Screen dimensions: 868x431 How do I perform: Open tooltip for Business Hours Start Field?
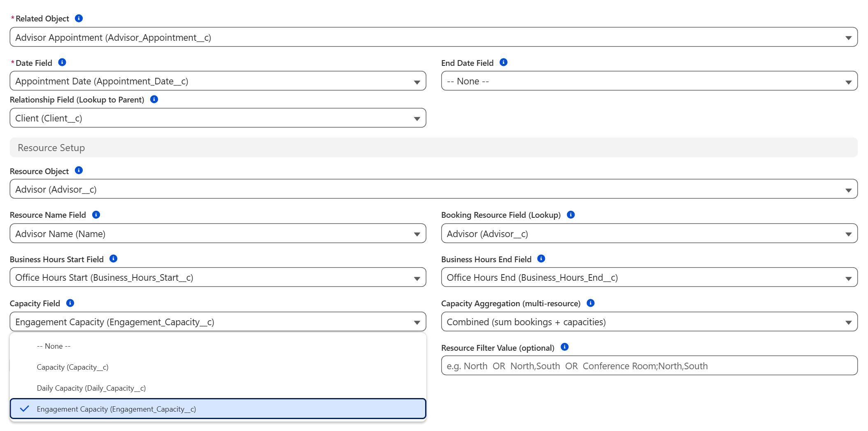(x=114, y=259)
